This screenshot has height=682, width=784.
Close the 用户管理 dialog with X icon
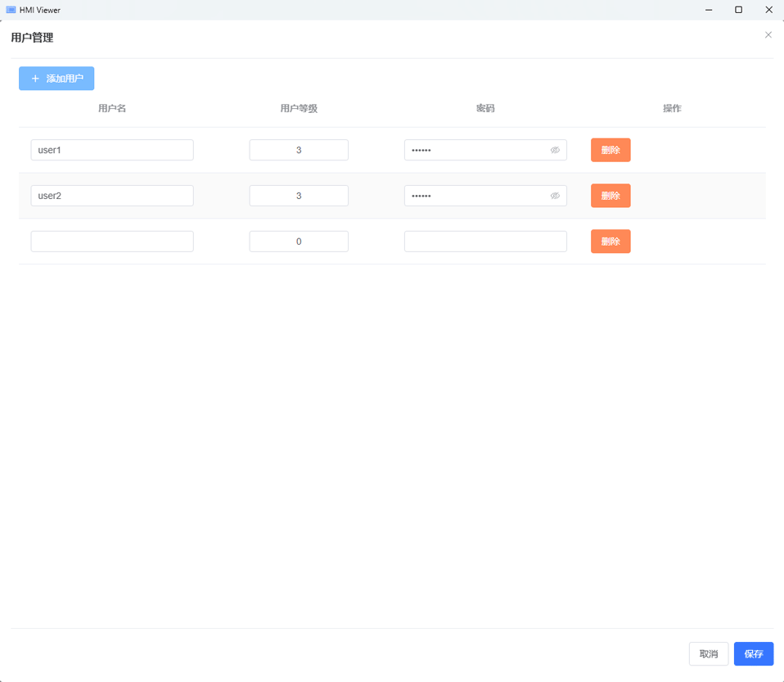pos(768,35)
